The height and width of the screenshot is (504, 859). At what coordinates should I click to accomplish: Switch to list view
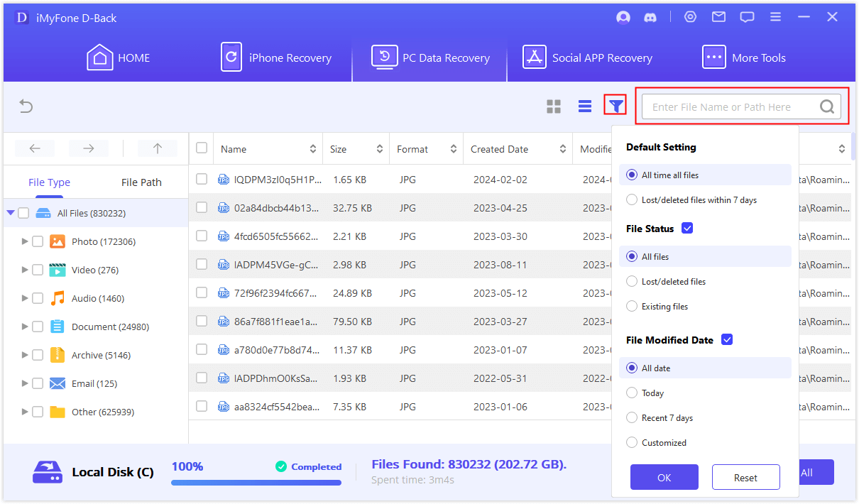coord(585,106)
